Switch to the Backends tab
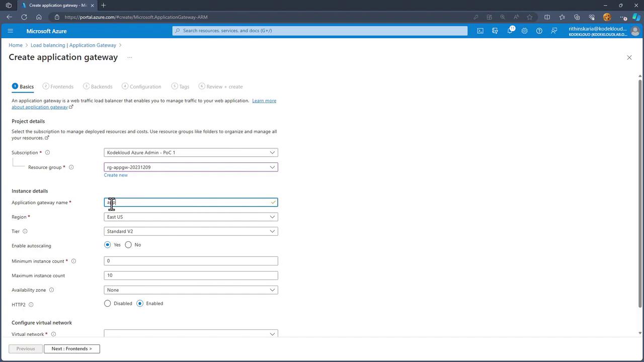This screenshot has height=362, width=644. pos(98,86)
